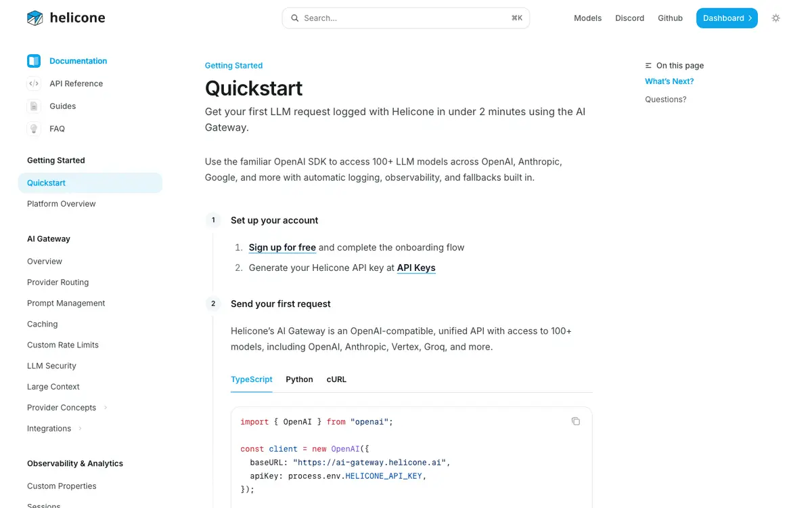Focus the Search input field
The image size is (812, 508).
tap(406, 18)
